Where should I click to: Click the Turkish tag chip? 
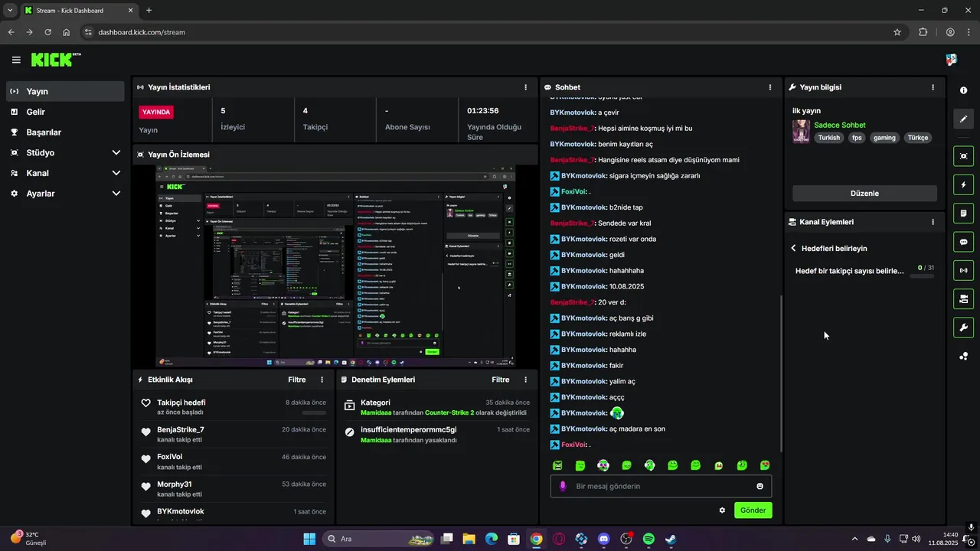[x=828, y=138]
